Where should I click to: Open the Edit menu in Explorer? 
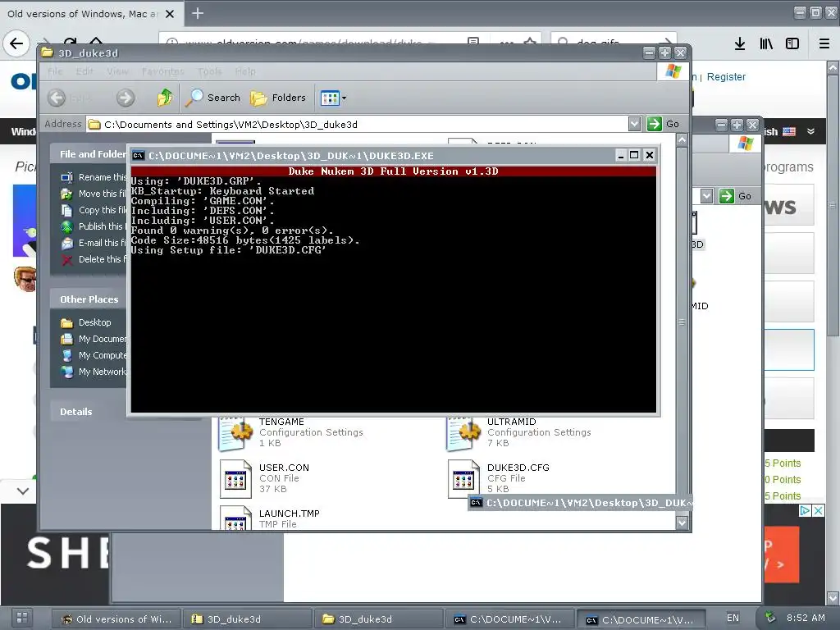pos(84,71)
